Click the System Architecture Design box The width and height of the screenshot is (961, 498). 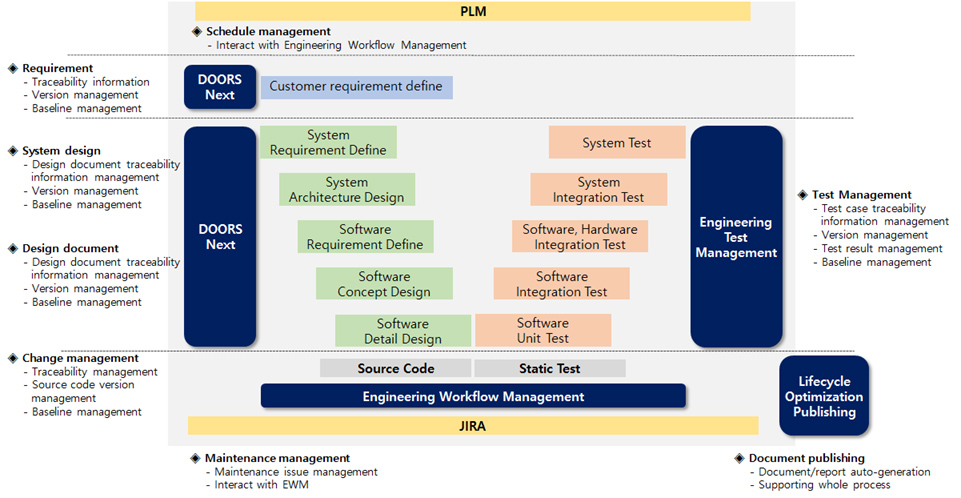(x=347, y=189)
